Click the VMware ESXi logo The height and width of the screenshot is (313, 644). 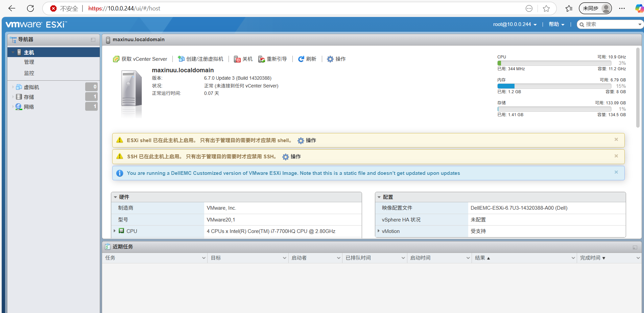tap(36, 24)
